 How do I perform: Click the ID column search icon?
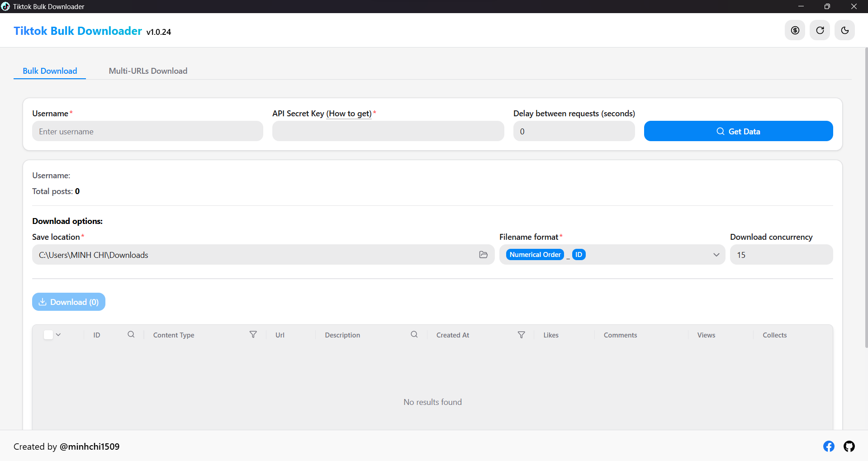(131, 334)
